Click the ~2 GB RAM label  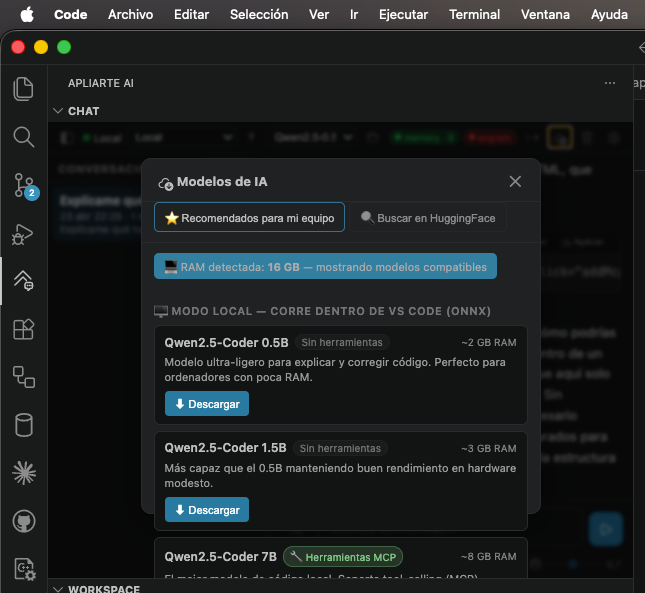click(x=488, y=343)
